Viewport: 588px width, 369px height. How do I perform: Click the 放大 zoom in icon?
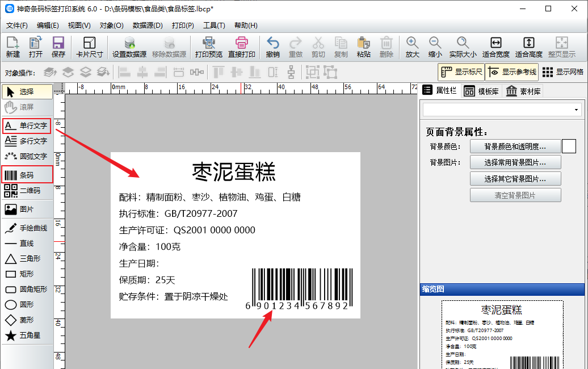(x=412, y=47)
